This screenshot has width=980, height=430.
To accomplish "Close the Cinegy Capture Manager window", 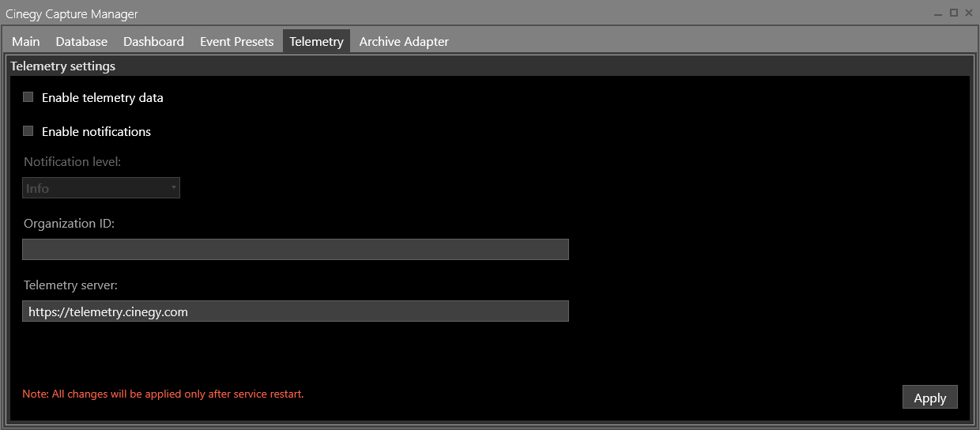I will (969, 13).
